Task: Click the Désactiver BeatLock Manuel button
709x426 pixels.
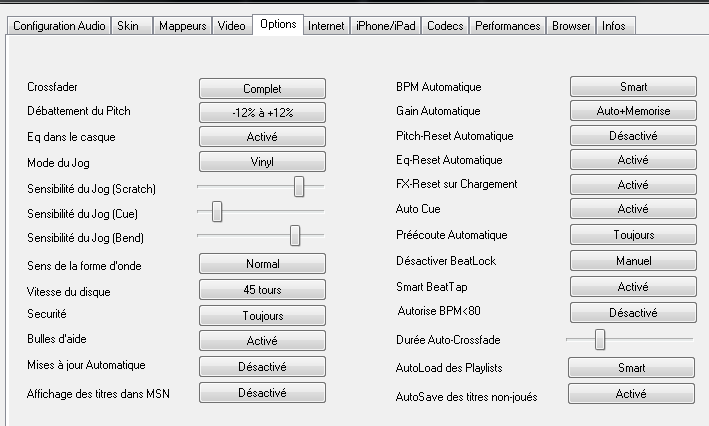Action: 632,260
